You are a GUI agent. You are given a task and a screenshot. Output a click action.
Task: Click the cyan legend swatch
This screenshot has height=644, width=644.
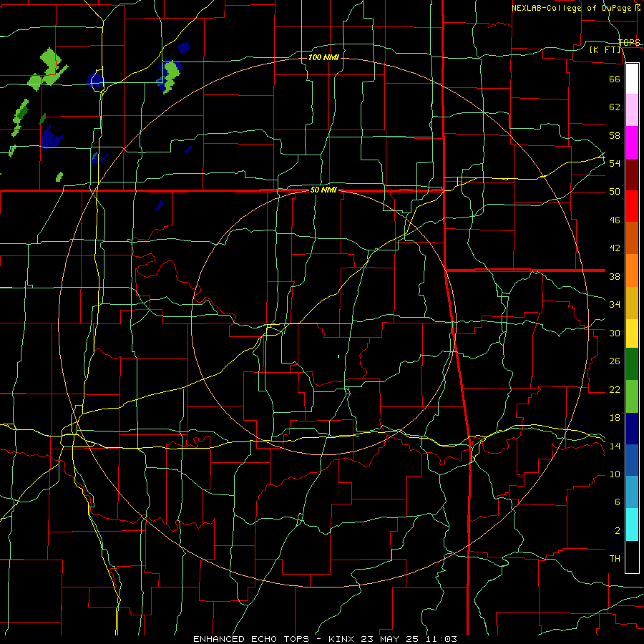point(632,525)
